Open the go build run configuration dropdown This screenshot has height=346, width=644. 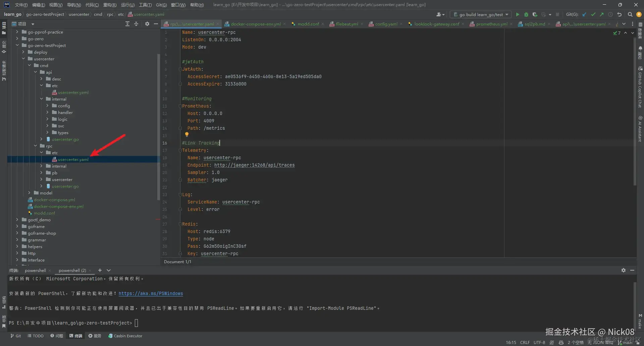click(481, 14)
